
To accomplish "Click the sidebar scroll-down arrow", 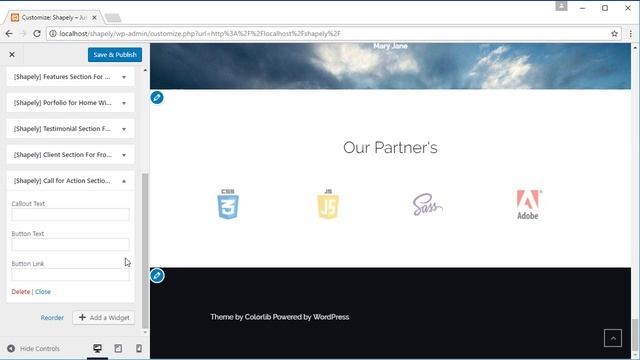I will [x=145, y=332].
